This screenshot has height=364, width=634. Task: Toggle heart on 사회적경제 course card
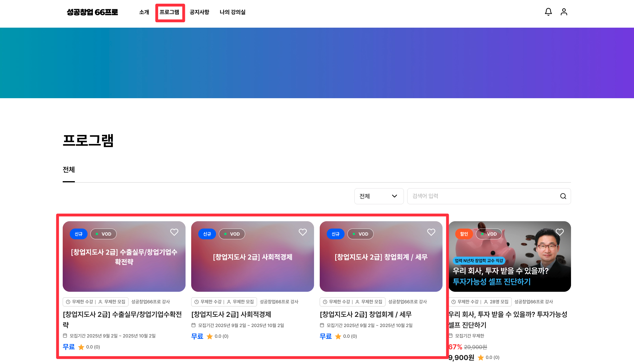303,232
